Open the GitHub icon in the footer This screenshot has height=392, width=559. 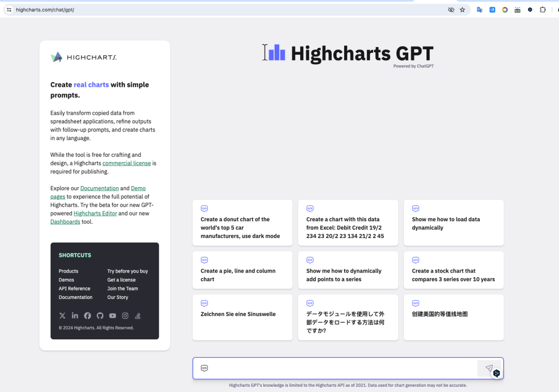point(100,315)
